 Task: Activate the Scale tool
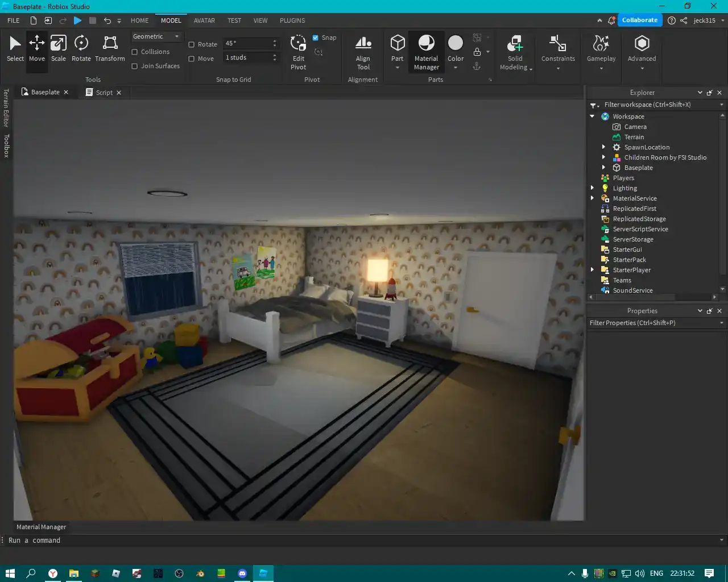tap(59, 48)
